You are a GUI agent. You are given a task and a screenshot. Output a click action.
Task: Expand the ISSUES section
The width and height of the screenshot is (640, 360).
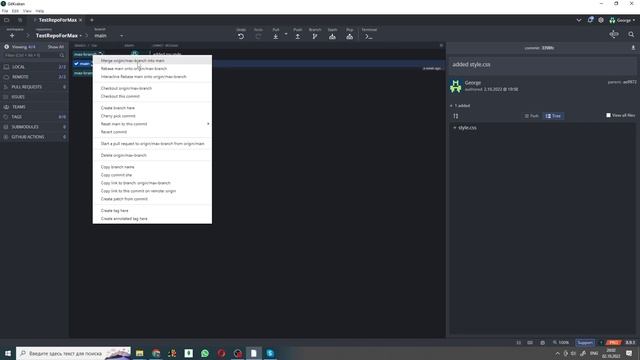[34, 97]
